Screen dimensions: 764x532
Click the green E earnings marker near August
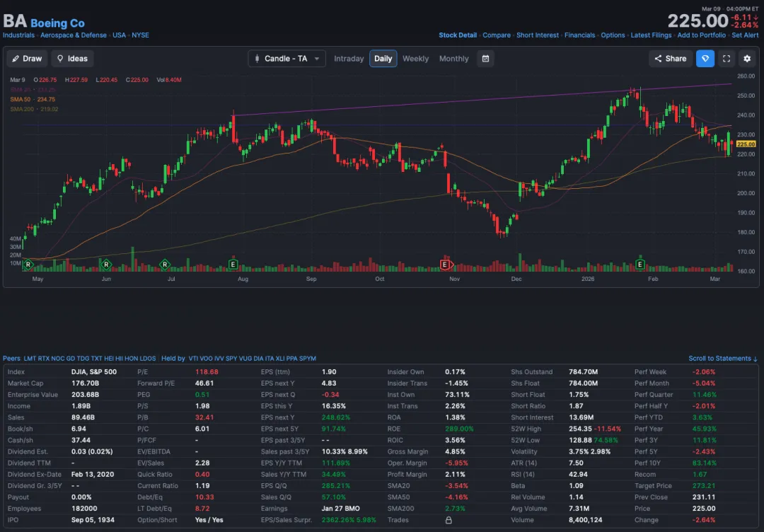pos(233,265)
